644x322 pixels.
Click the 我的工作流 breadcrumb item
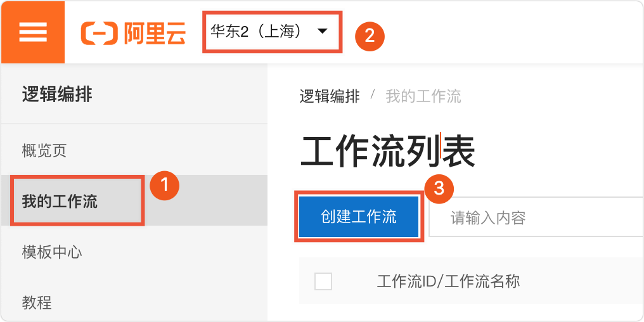pyautogui.click(x=423, y=96)
